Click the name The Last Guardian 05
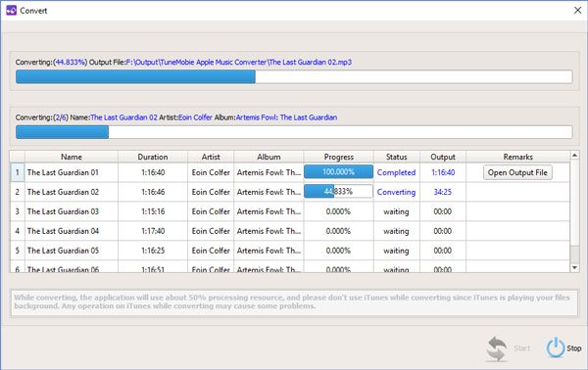The width and height of the screenshot is (588, 370). [63, 251]
